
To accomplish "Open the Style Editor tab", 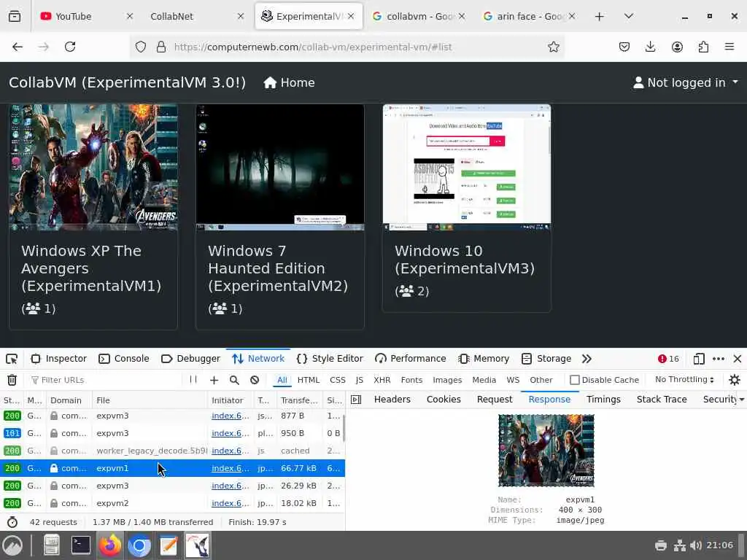I will [330, 359].
